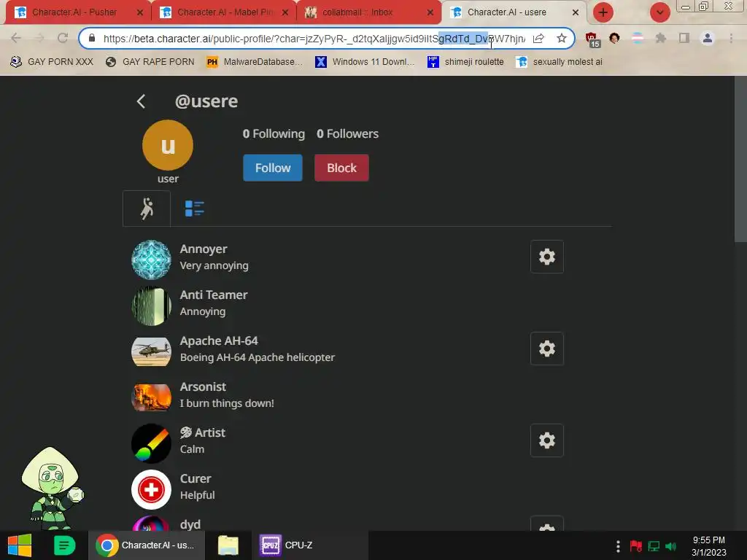This screenshot has width=747, height=560.
Task: Open settings gear for Artist character
Action: point(547,440)
